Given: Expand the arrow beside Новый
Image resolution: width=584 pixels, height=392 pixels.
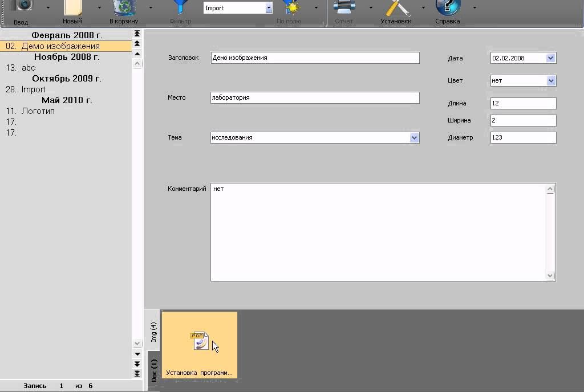Looking at the screenshot, I should (x=99, y=7).
